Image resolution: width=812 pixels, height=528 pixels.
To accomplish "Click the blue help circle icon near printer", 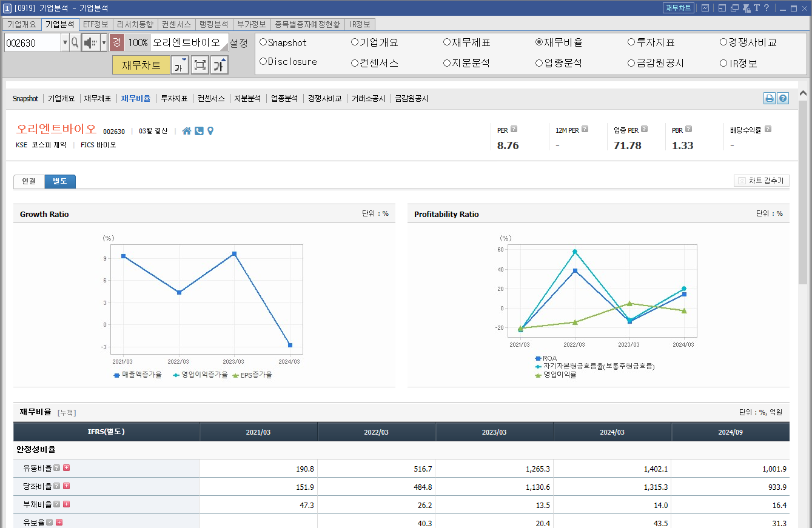I will coord(783,98).
